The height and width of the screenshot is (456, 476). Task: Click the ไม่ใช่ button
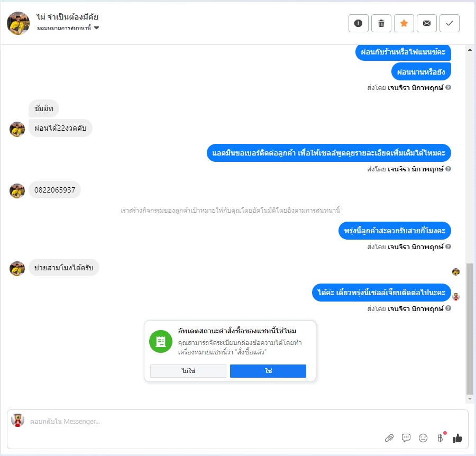point(188,371)
